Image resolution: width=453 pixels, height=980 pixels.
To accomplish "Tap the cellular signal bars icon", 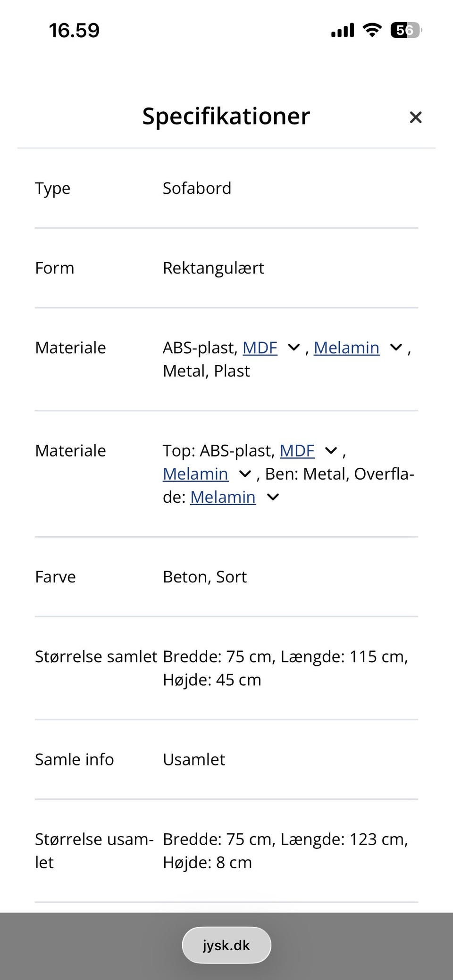I will click(343, 31).
